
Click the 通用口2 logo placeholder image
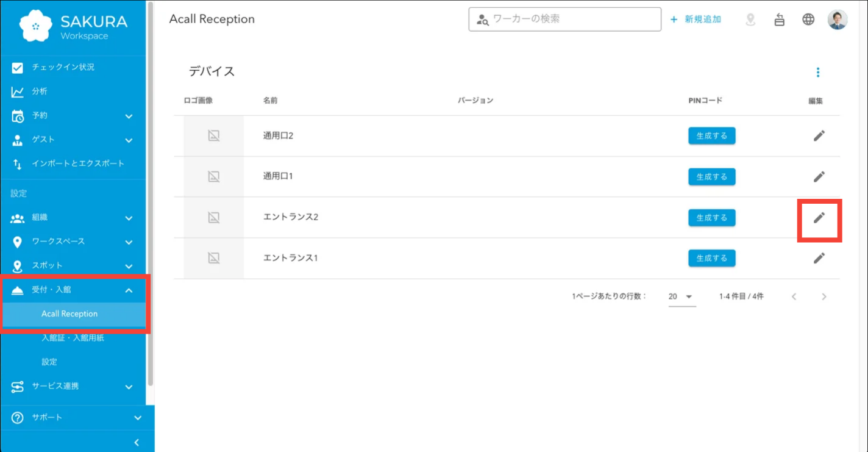(213, 136)
